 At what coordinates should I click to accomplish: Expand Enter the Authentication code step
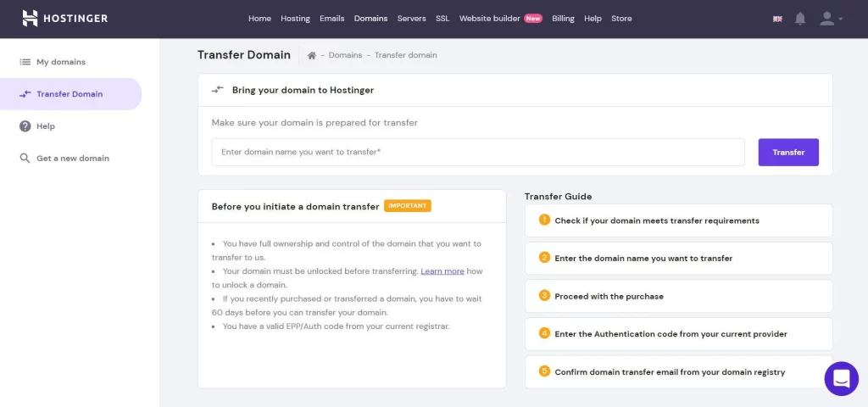tap(679, 334)
